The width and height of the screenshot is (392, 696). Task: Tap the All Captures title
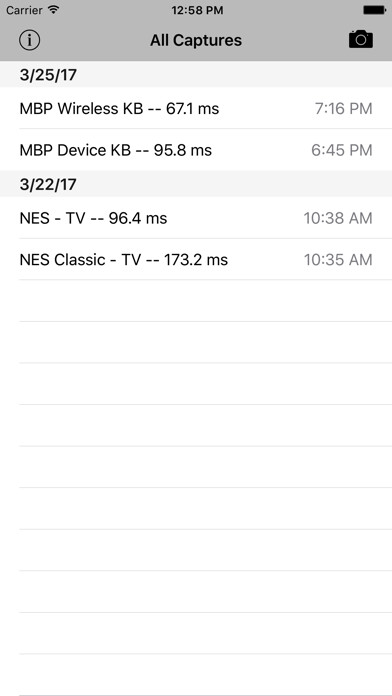coord(196,40)
